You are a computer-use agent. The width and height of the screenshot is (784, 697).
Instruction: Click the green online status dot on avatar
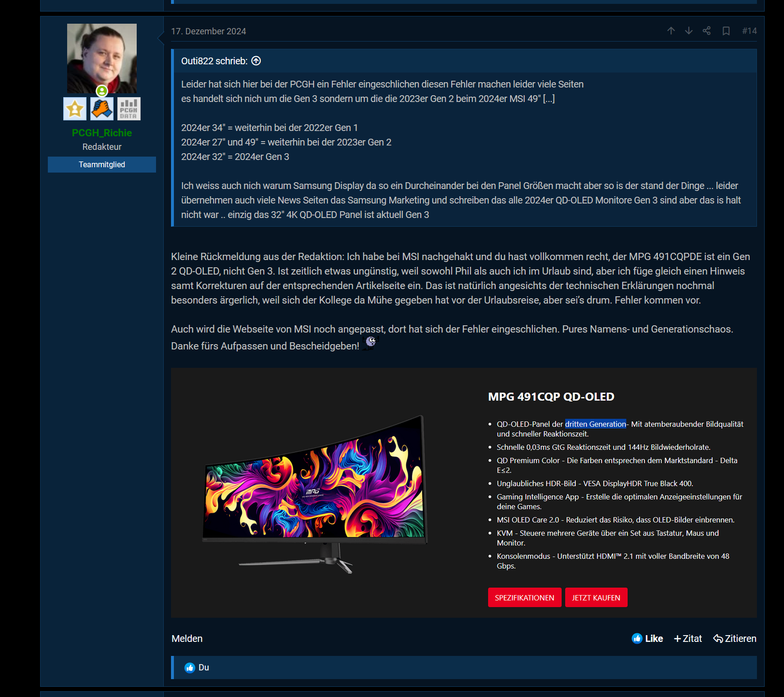[101, 90]
